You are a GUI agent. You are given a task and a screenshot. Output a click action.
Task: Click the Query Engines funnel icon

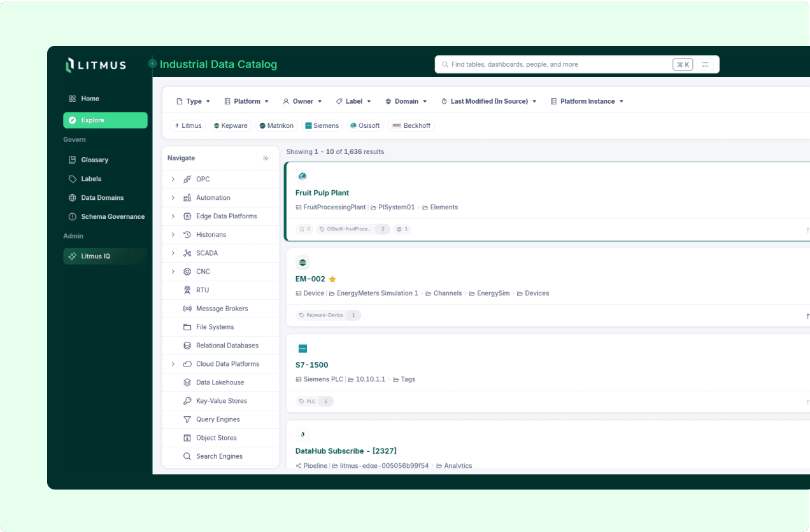187,419
